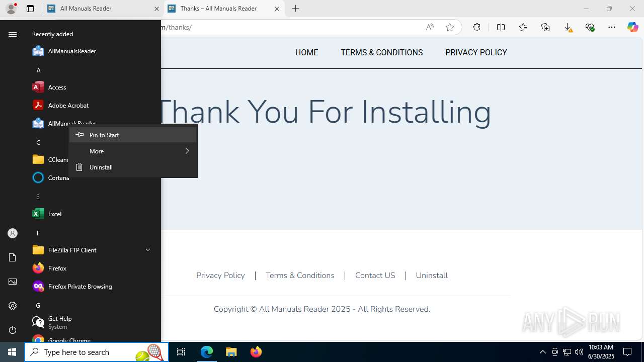Open Edge Collections
Viewport: 644px width, 362px height.
click(x=545, y=27)
